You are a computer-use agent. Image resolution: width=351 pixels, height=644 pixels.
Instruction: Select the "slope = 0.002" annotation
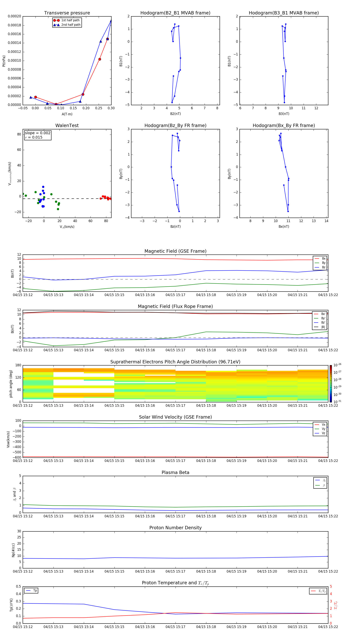(x=37, y=133)
